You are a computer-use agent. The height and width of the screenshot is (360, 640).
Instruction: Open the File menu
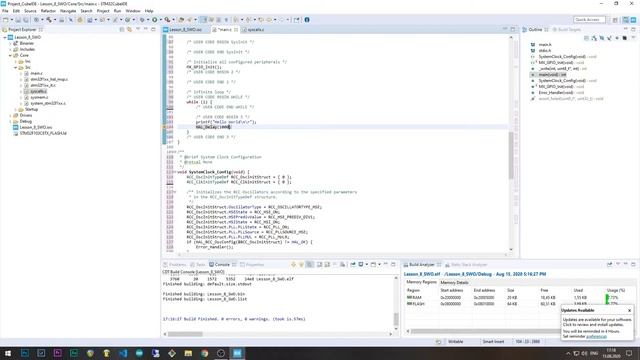5,11
